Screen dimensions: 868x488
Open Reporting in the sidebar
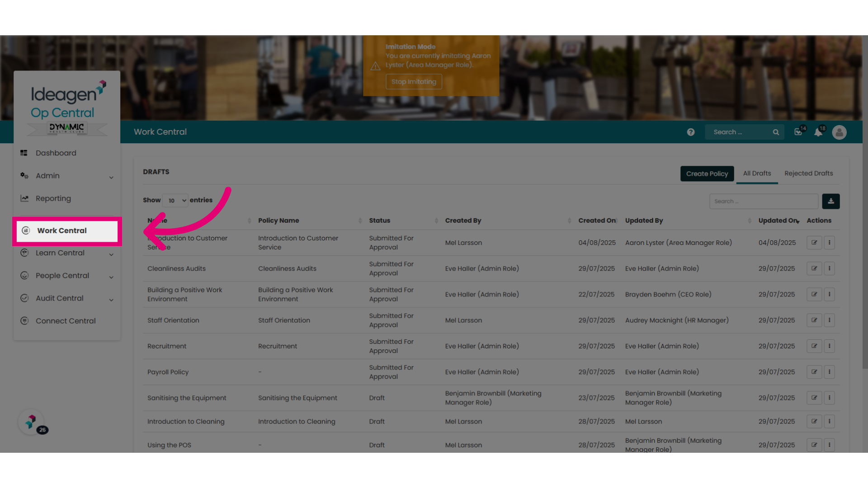tap(53, 198)
